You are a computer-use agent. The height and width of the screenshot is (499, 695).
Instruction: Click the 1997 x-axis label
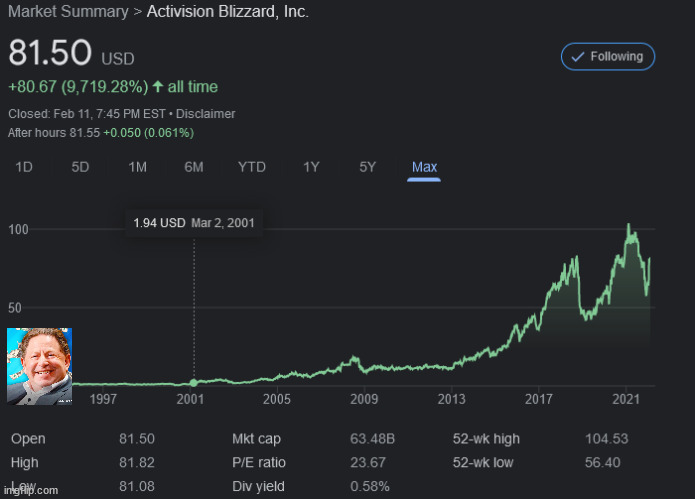point(103,399)
